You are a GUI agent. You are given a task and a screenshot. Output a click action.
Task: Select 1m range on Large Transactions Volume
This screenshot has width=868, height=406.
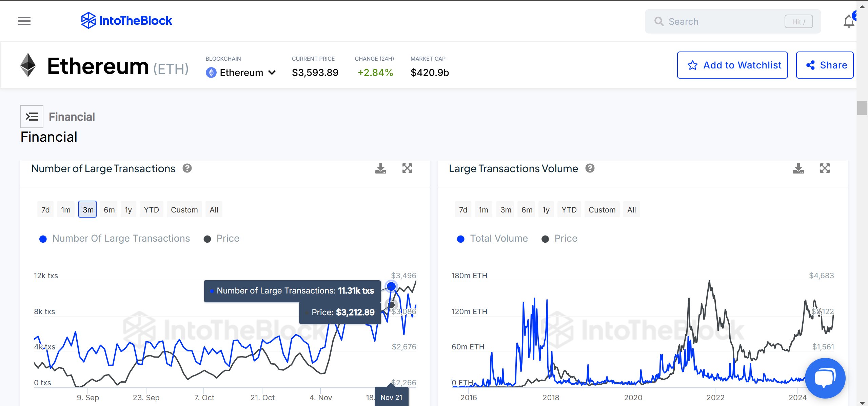(484, 209)
